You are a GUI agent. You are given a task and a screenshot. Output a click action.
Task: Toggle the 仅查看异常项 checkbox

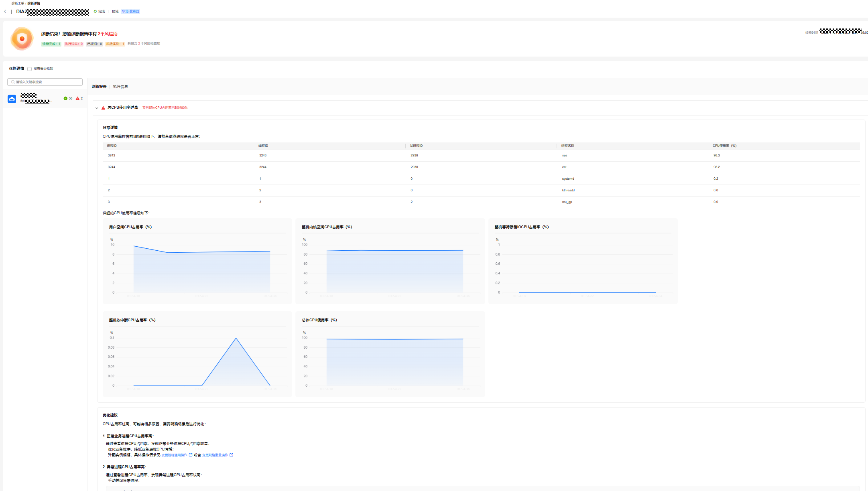click(29, 69)
